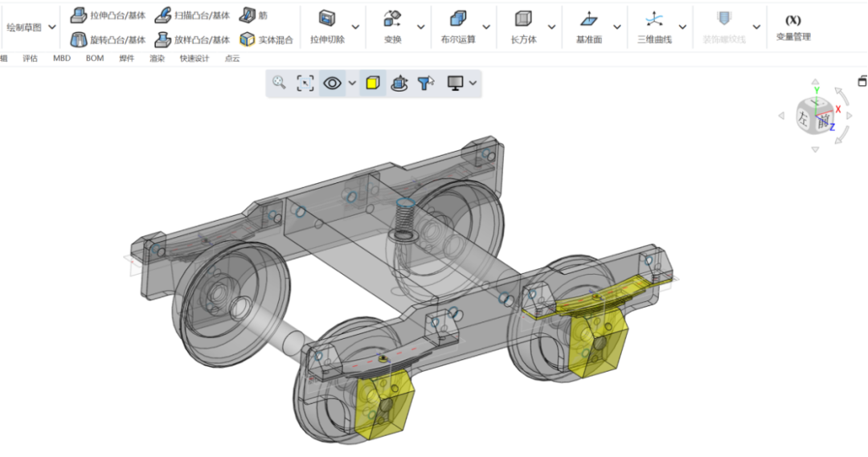
Task: Select the 实体混合 solid blend tool
Action: 266,39
